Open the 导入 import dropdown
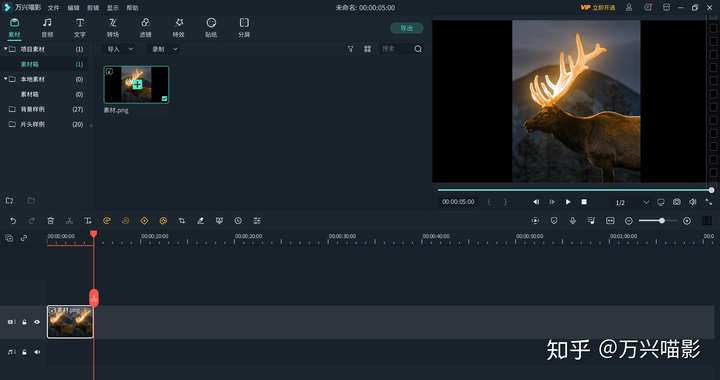Image resolution: width=720 pixels, height=380 pixels. tap(120, 49)
